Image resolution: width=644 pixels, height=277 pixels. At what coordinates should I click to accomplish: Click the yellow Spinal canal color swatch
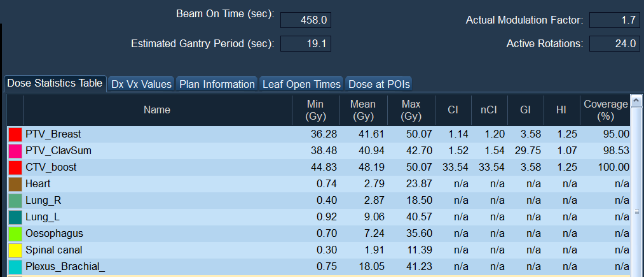click(15, 250)
